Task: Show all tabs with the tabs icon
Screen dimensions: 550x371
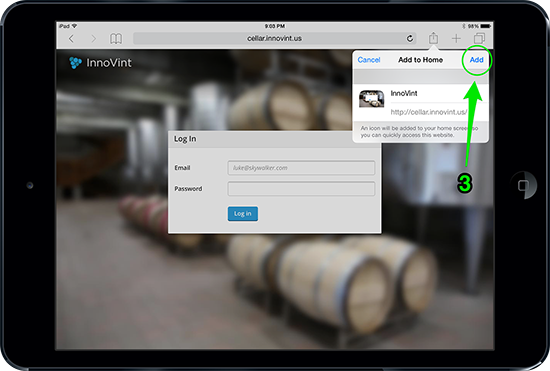Action: coord(479,38)
